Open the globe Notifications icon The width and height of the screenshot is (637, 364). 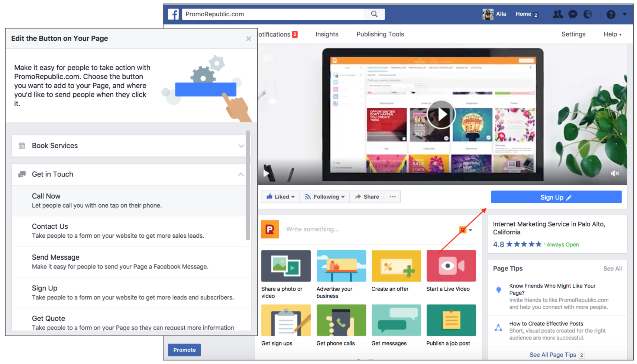pyautogui.click(x=588, y=14)
